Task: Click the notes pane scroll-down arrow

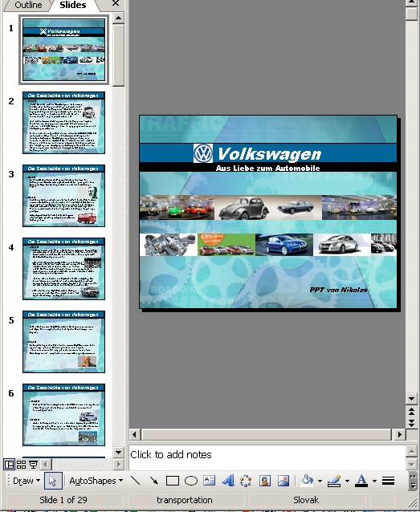Action: (x=411, y=465)
